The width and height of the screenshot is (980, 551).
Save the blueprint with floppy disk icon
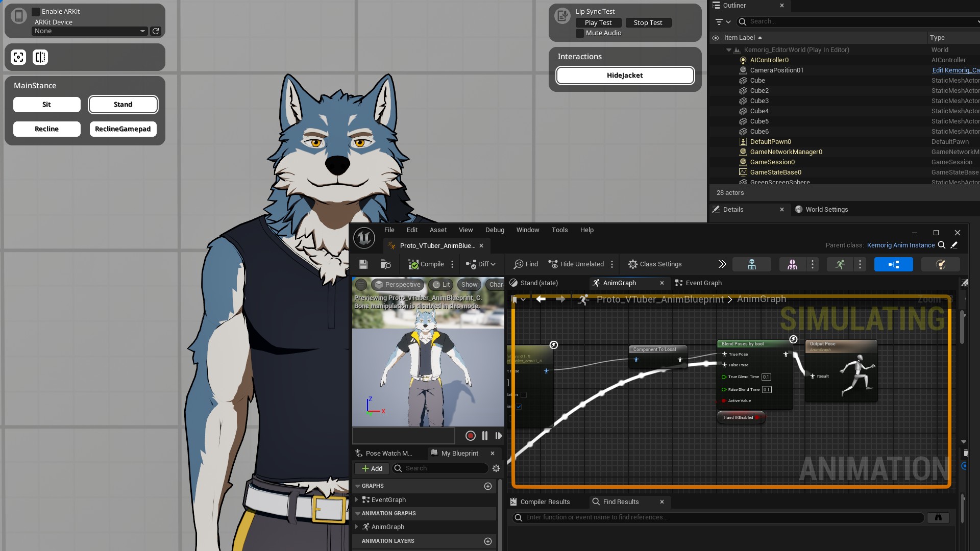(x=363, y=264)
